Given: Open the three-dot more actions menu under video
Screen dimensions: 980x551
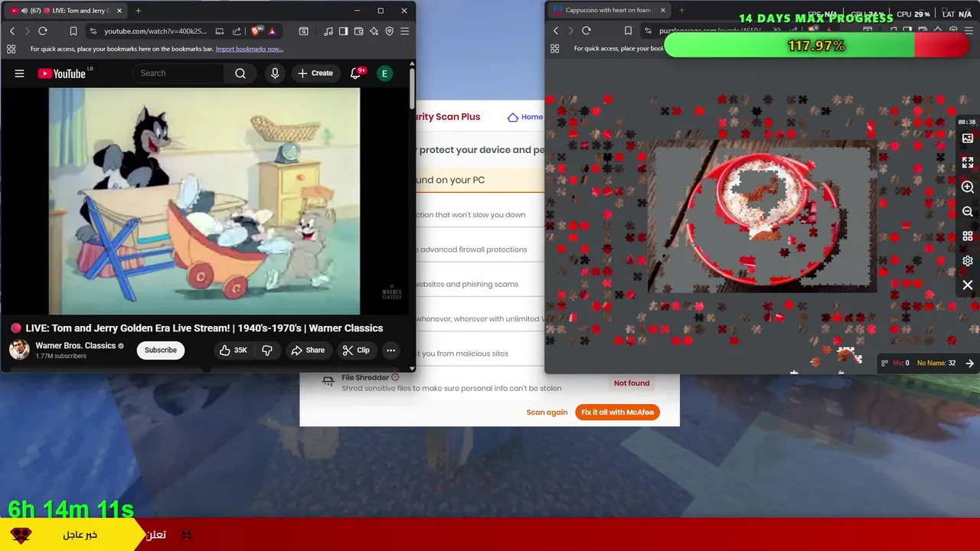Looking at the screenshot, I should point(390,350).
